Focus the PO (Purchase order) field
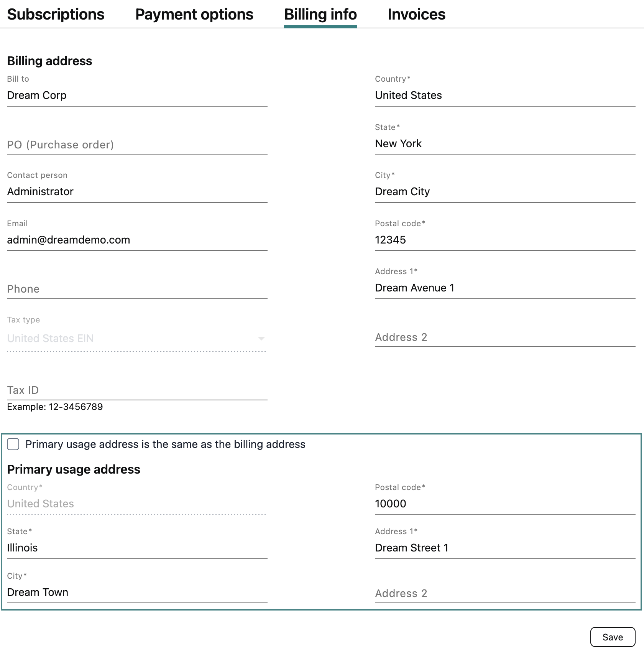Viewport: 644px width, 655px height. (x=137, y=145)
